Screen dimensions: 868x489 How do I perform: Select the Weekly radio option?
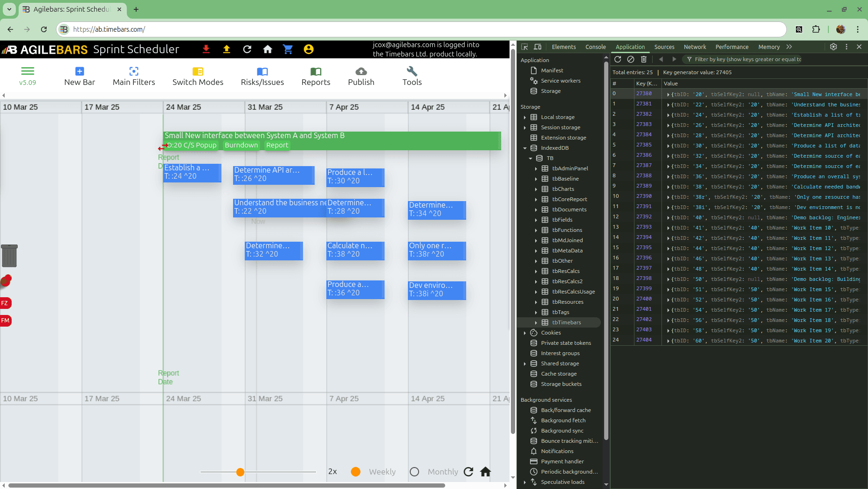pyautogui.click(x=356, y=472)
